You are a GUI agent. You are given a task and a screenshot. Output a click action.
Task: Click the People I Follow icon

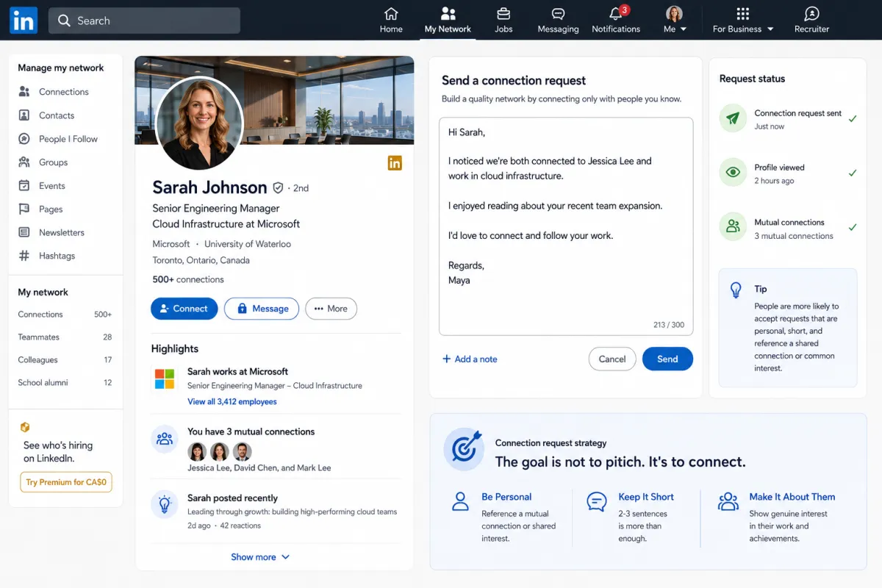point(24,139)
